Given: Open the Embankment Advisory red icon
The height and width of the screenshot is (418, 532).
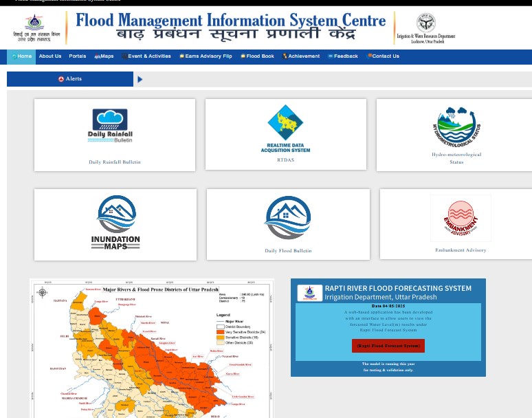Looking at the screenshot, I should point(461,218).
